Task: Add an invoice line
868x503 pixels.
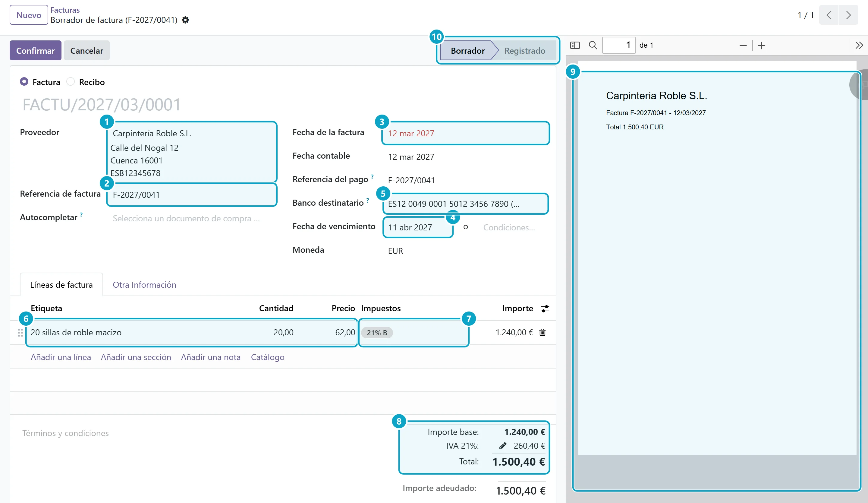Action: pos(61,357)
